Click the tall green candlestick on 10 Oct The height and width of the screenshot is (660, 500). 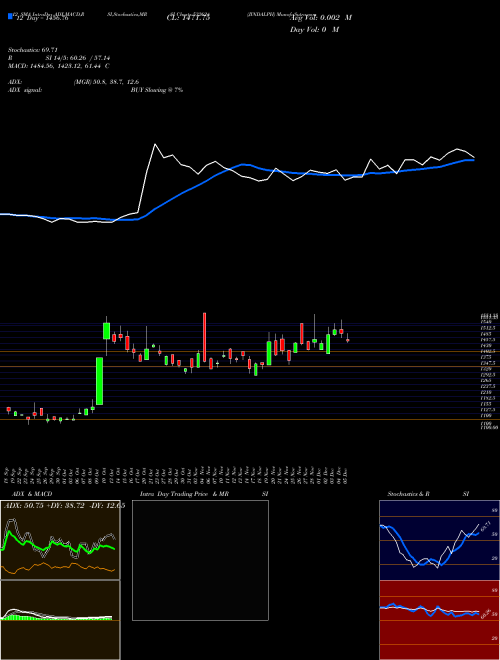99,381
